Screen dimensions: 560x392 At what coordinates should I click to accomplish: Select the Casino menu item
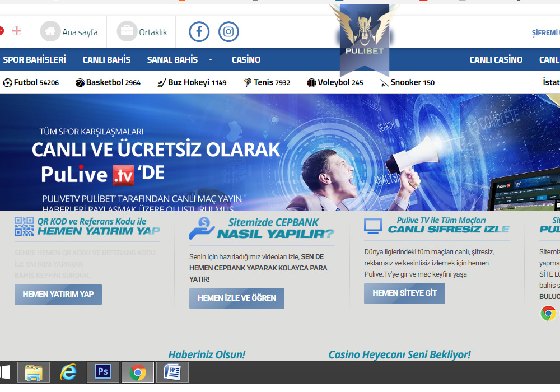[x=246, y=59]
